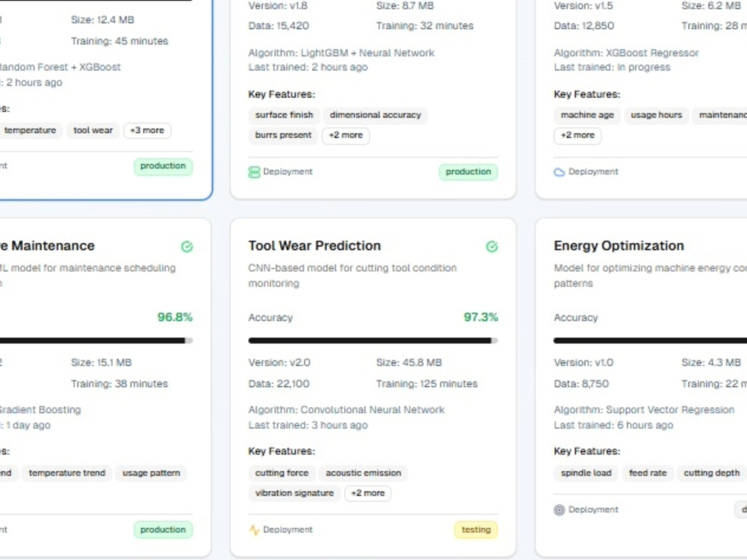
Task: Click 'Data: 12,850' text
Action: [x=583, y=26]
